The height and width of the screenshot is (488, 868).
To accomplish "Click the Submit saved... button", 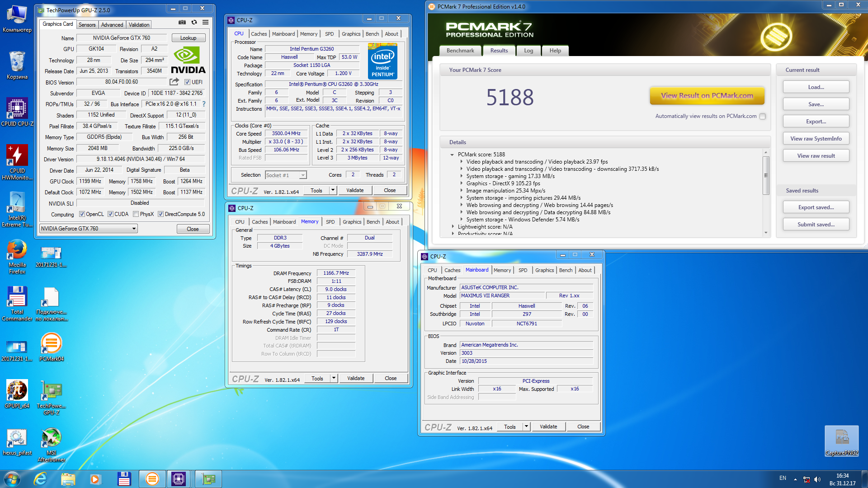I will (x=816, y=225).
